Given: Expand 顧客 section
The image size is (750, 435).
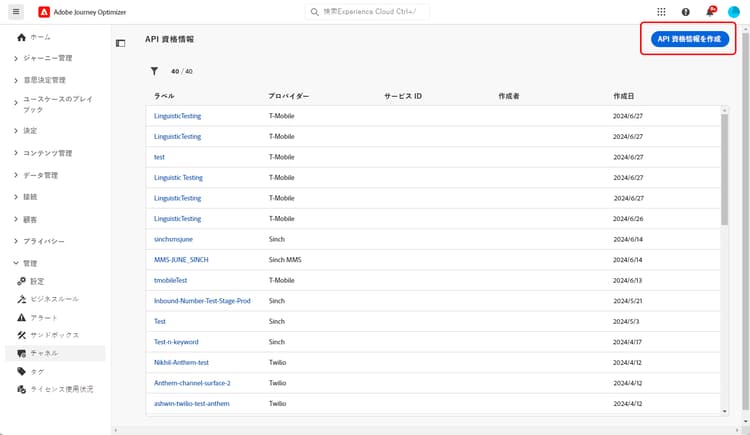Looking at the screenshot, I should 16,219.
